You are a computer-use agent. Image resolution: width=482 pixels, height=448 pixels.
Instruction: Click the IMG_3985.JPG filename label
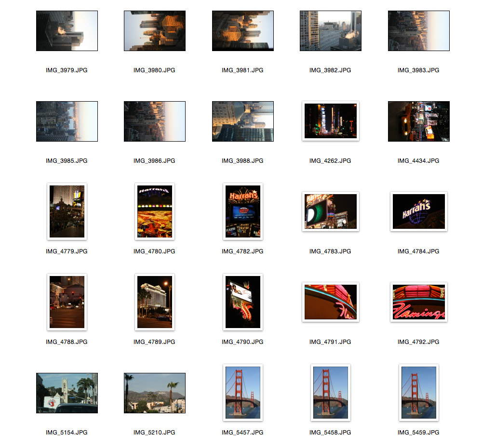pyautogui.click(x=67, y=161)
